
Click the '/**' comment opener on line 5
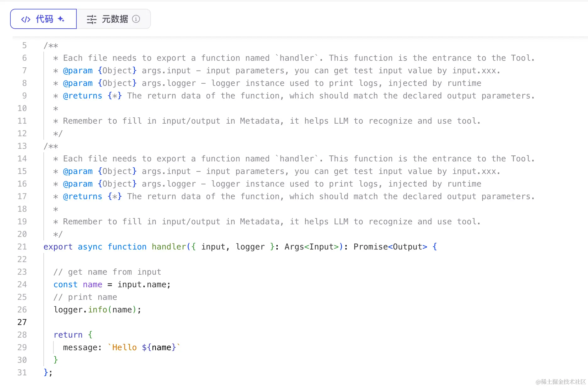(x=51, y=45)
